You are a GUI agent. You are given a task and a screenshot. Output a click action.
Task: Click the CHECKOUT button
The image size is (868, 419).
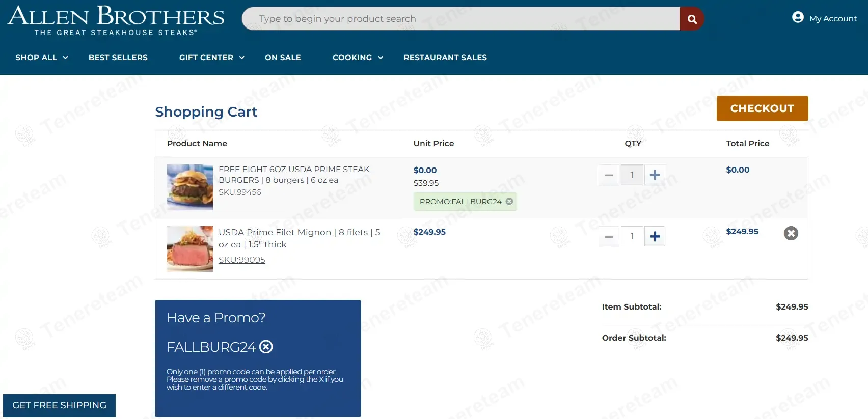point(762,108)
